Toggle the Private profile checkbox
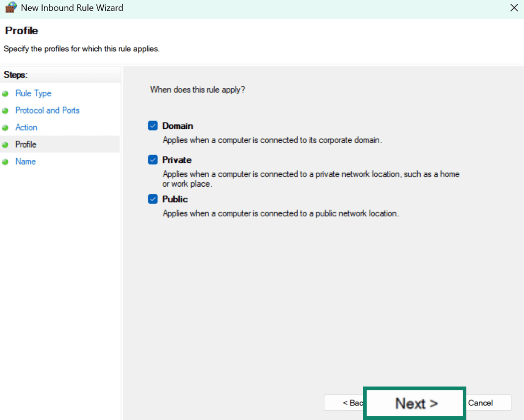This screenshot has height=420, width=524. [153, 160]
